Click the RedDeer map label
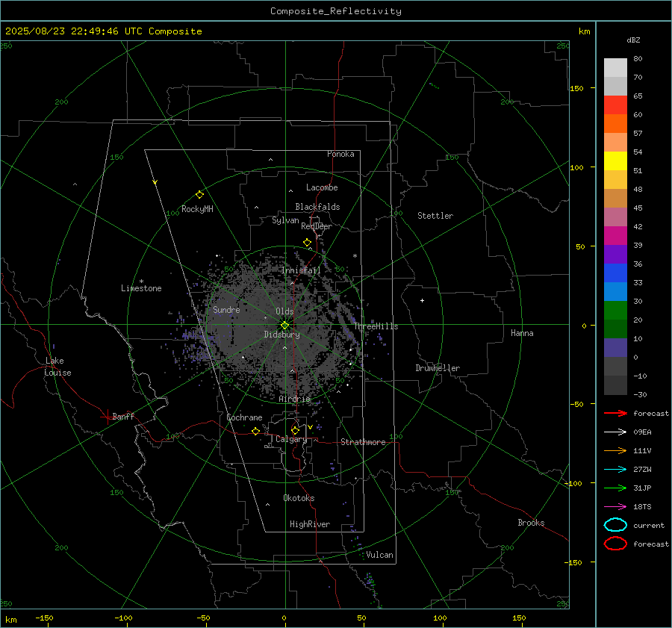672x628 pixels. (x=317, y=226)
